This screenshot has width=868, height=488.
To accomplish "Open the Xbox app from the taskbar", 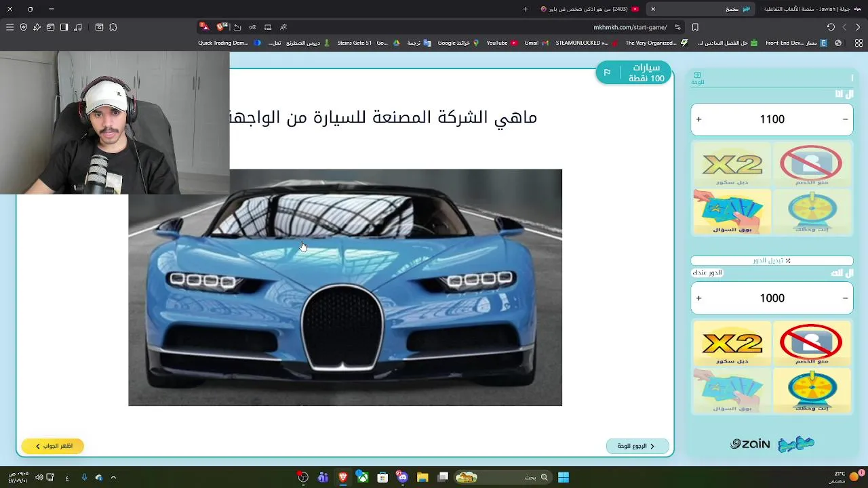I will [x=363, y=477].
